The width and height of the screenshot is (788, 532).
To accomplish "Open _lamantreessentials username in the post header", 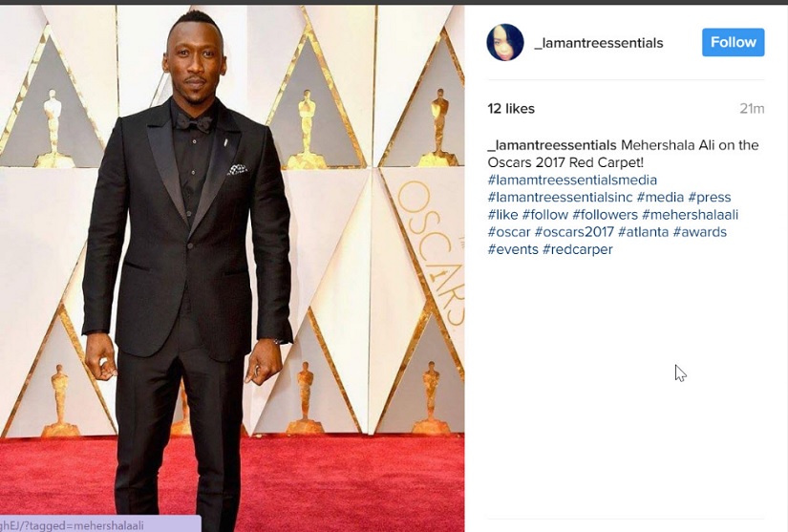I will coord(599,43).
